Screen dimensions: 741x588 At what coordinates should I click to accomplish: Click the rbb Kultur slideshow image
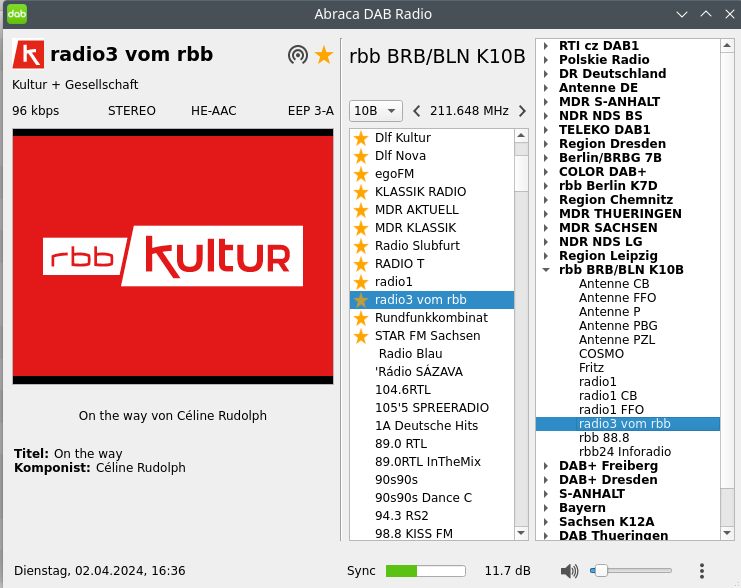173,256
